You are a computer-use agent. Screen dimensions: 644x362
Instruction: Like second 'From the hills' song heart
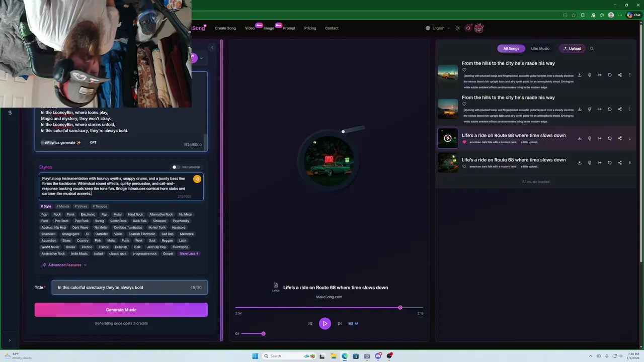click(x=464, y=104)
